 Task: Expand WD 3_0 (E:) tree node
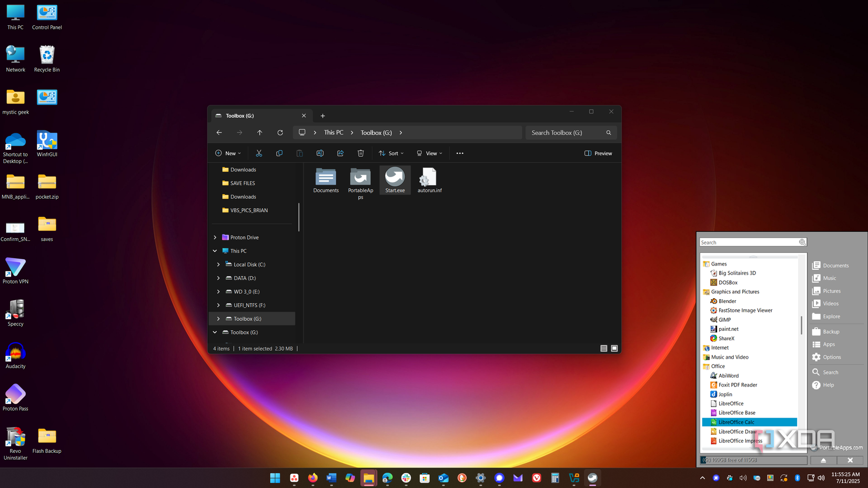(218, 291)
